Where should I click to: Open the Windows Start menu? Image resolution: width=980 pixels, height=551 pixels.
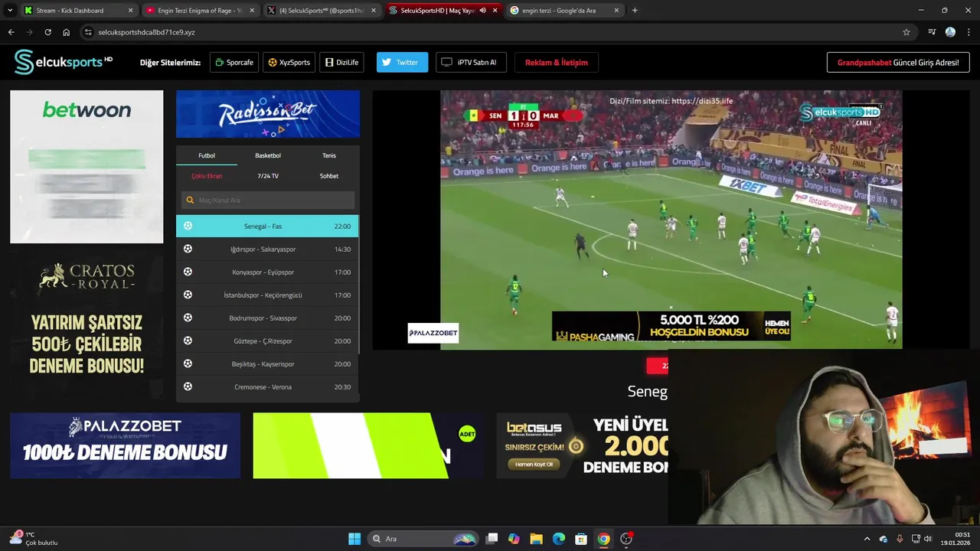pos(354,539)
